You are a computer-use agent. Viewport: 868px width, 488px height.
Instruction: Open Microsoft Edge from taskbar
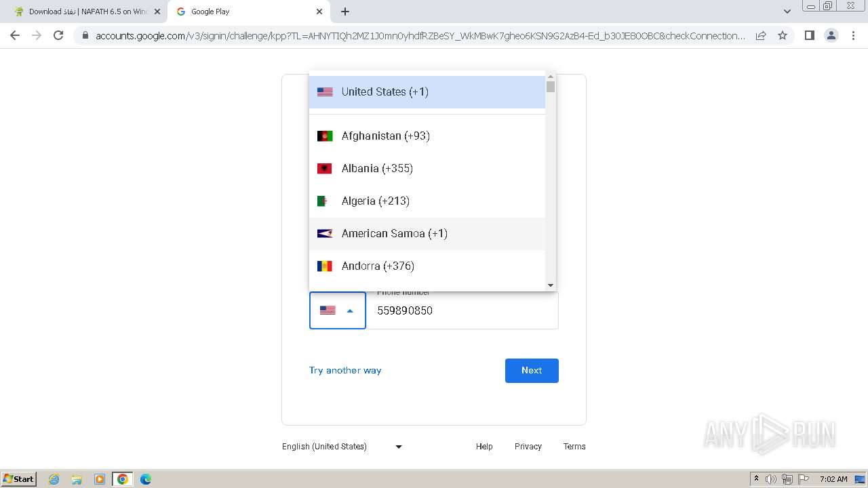click(x=146, y=479)
